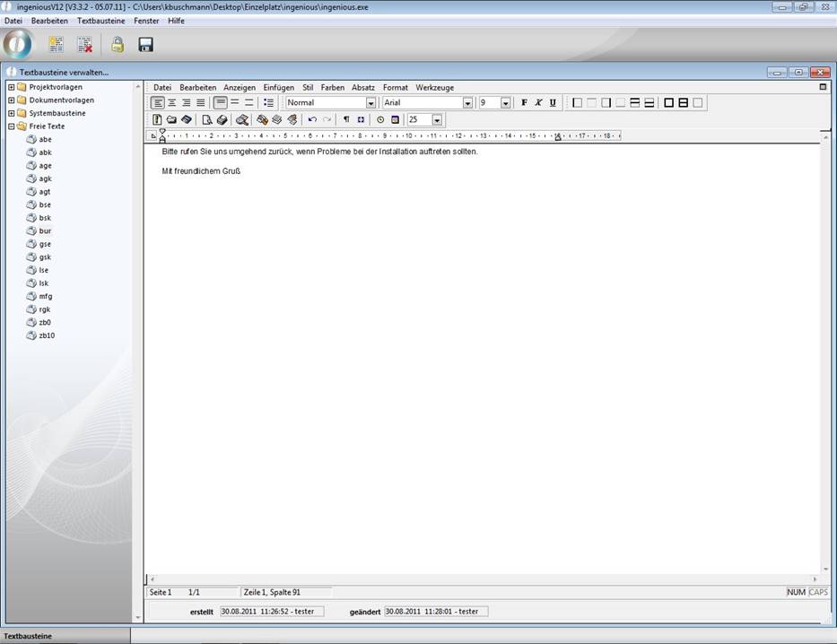This screenshot has width=837, height=644.
Task: Open the Normal paragraph style dropdown
Action: 371,103
